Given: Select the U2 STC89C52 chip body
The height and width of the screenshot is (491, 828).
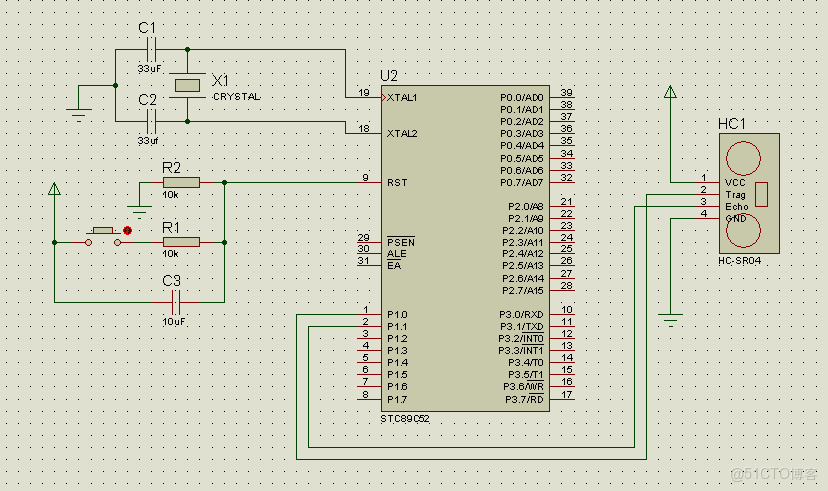Looking at the screenshot, I should pyautogui.click(x=465, y=248).
